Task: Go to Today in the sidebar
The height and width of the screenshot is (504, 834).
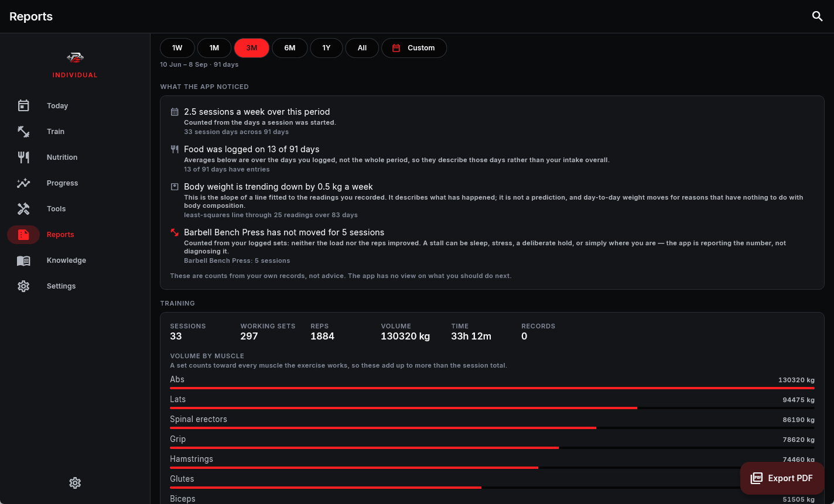Action: coord(57,106)
